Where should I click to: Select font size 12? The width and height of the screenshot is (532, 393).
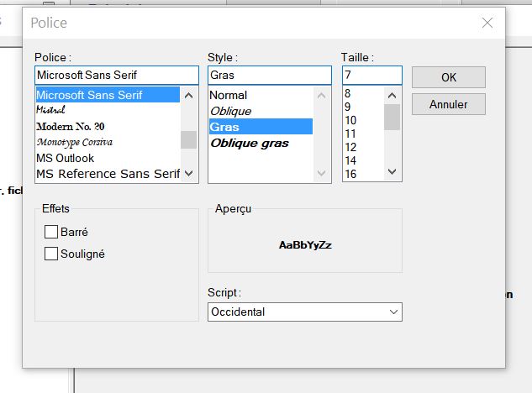coord(350,147)
